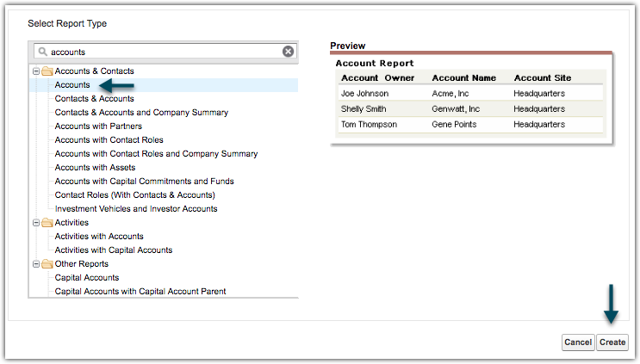Select Activities with Capital Accounts
This screenshot has width=640, height=364.
(114, 250)
